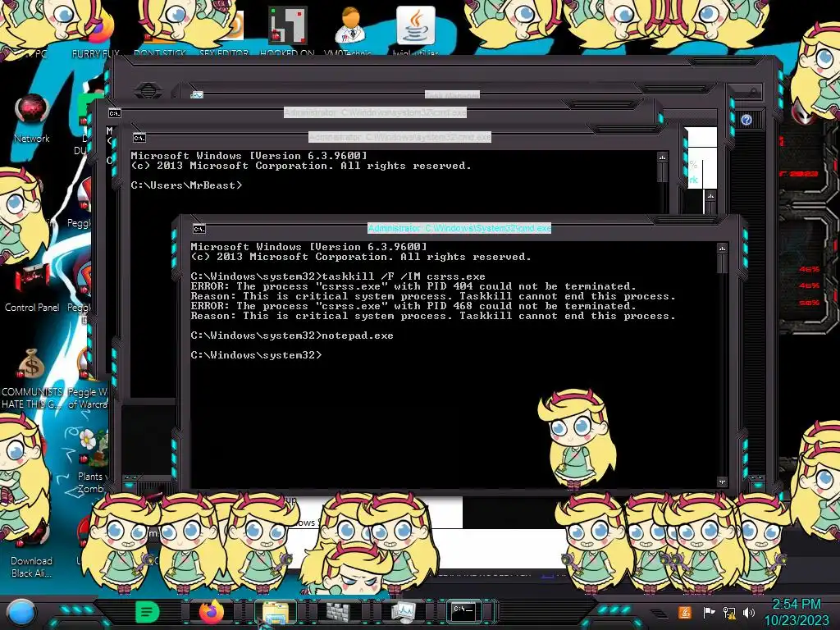Screen dimensions: 840x630
Task: Click the last empty C:\Windows\system32> prompt
Action: [x=257, y=355]
